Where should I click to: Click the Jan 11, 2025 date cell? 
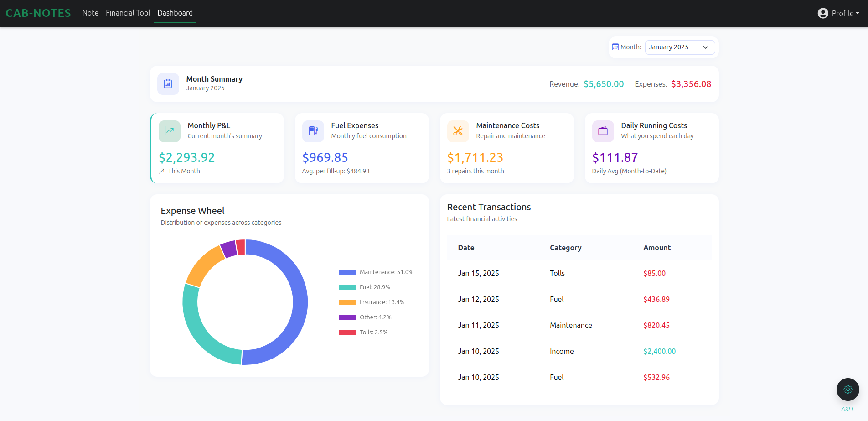pos(478,325)
